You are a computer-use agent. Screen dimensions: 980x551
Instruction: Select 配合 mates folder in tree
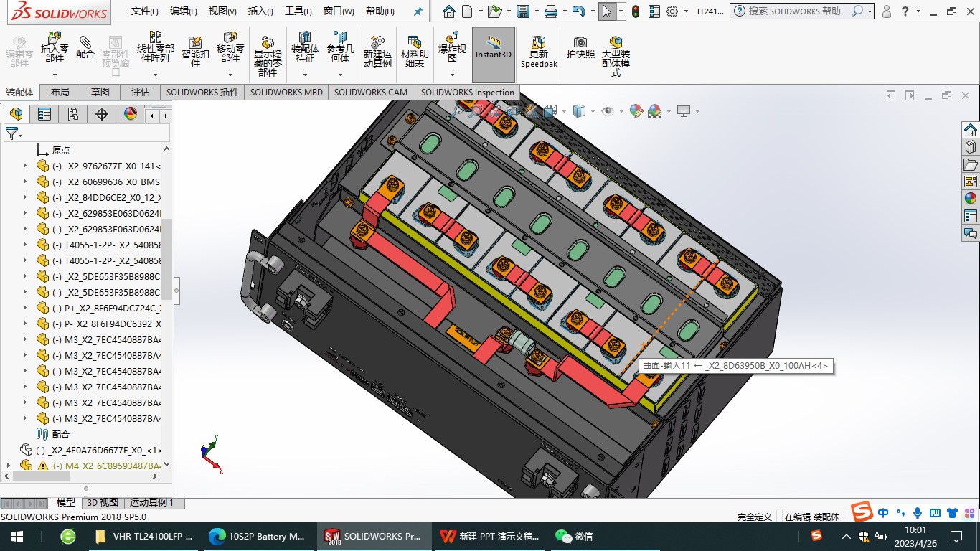[x=60, y=434]
